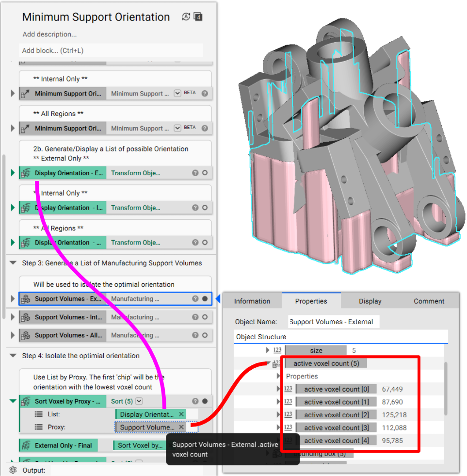This screenshot has width=467, height=476.
Task: Open help for Display Orientation External Only block
Action: click(195, 173)
